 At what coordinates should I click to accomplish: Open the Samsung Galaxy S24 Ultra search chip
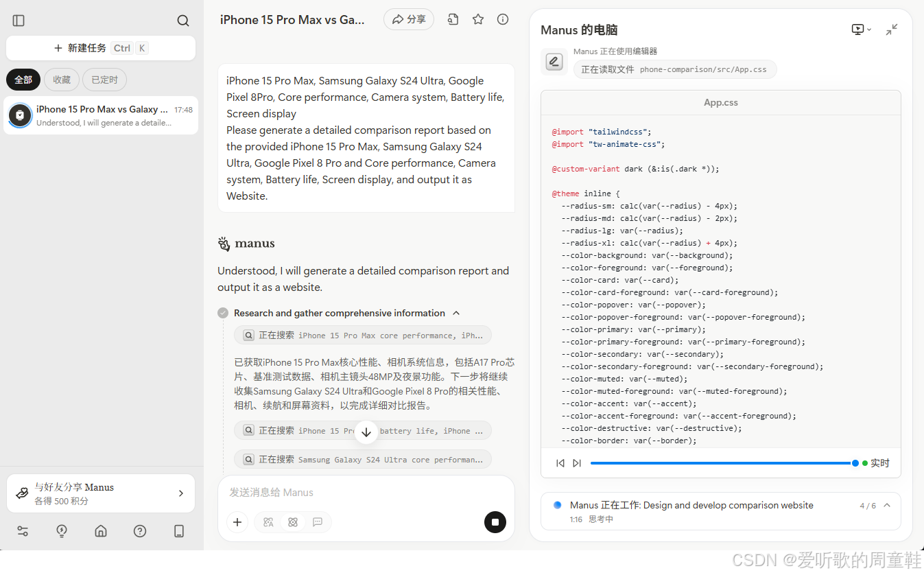(363, 459)
